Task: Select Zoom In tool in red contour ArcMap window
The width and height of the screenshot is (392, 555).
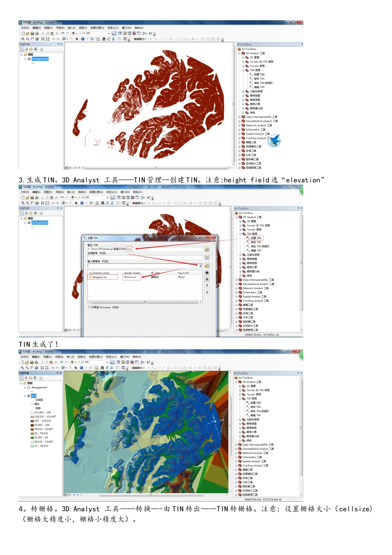Action: (x=23, y=39)
